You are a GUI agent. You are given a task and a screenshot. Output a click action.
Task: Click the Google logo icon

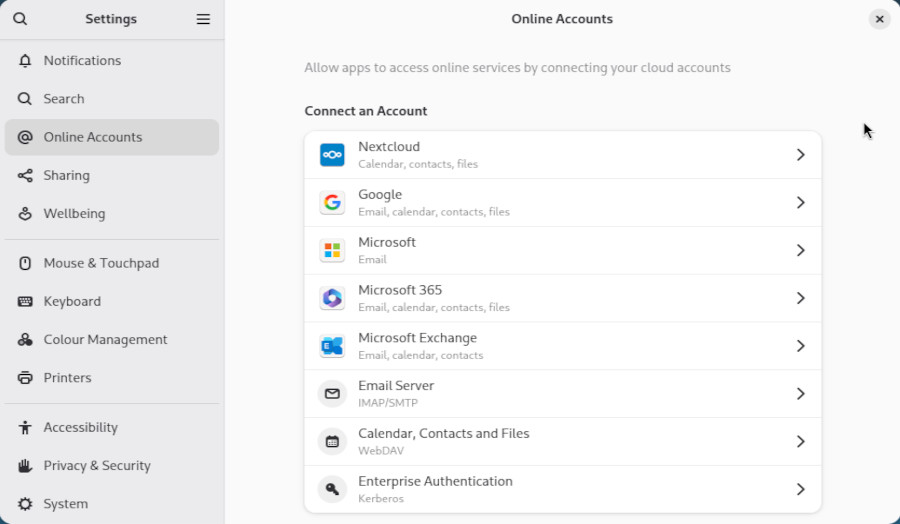(x=332, y=203)
